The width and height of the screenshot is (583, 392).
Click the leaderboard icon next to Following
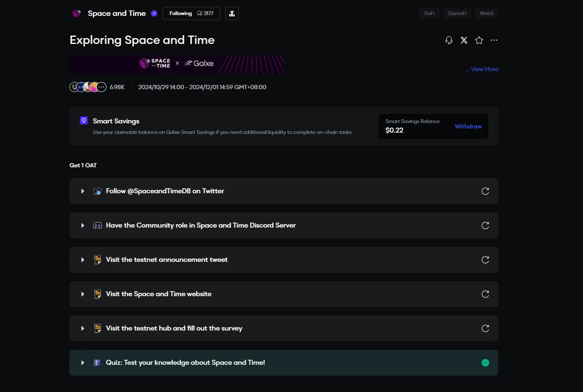click(x=232, y=13)
